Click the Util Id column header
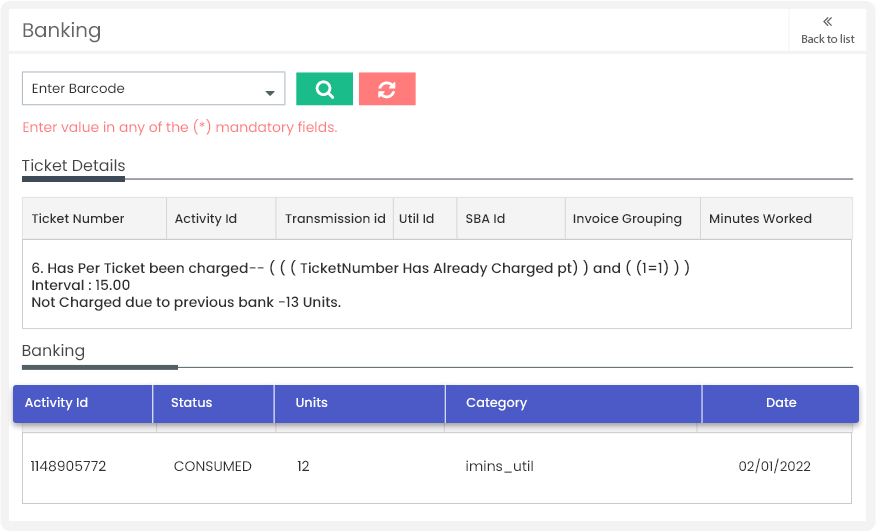Viewport: 876px width, 531px height. (x=425, y=219)
